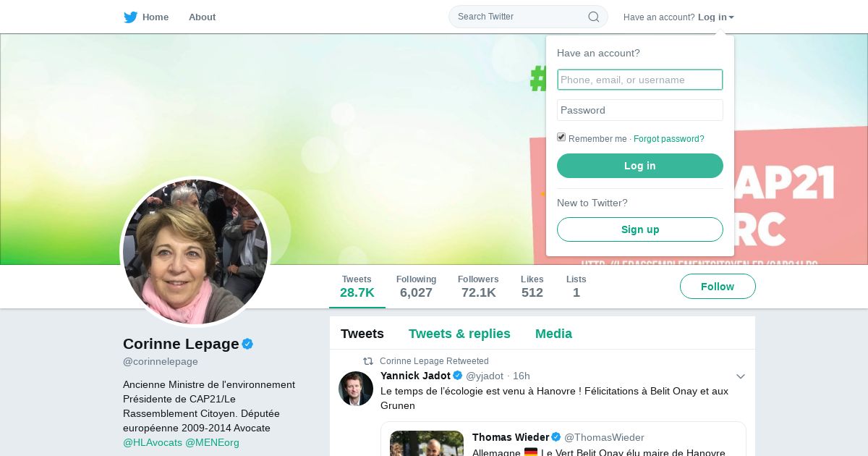Toggle the Remember me checkbox

(x=561, y=138)
